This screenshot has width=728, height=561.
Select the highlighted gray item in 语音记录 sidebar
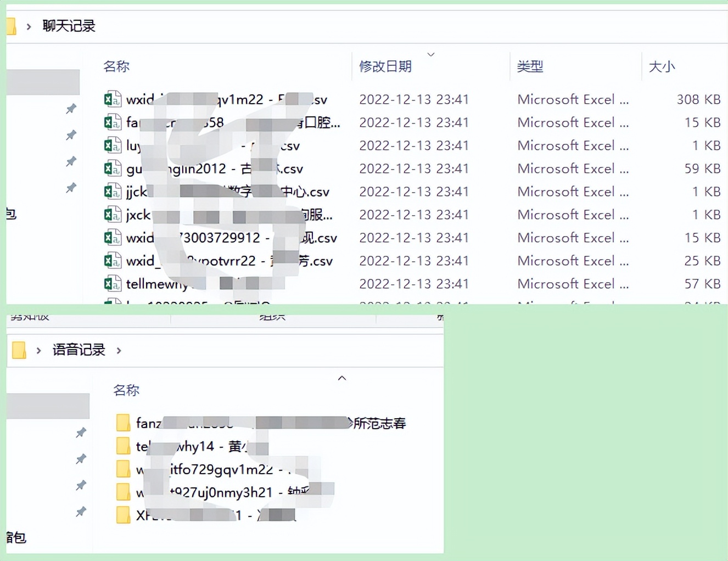[x=48, y=406]
